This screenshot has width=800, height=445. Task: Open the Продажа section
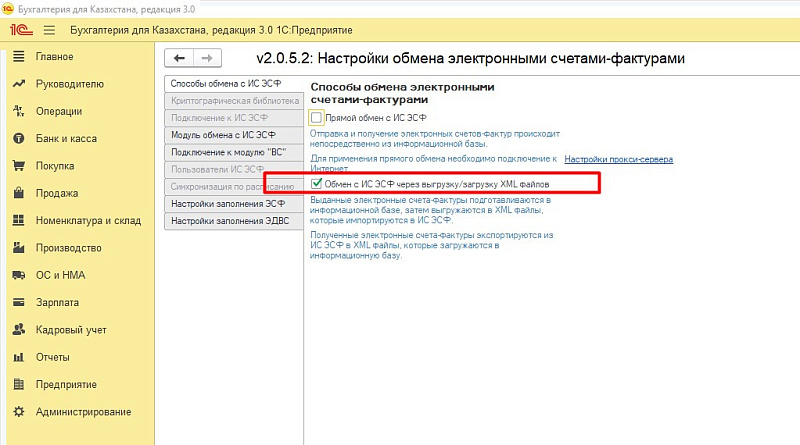(56, 193)
